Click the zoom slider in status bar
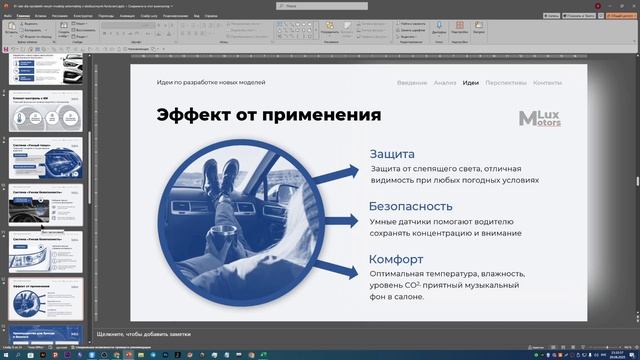This screenshot has height=360, width=640. click(x=607, y=347)
